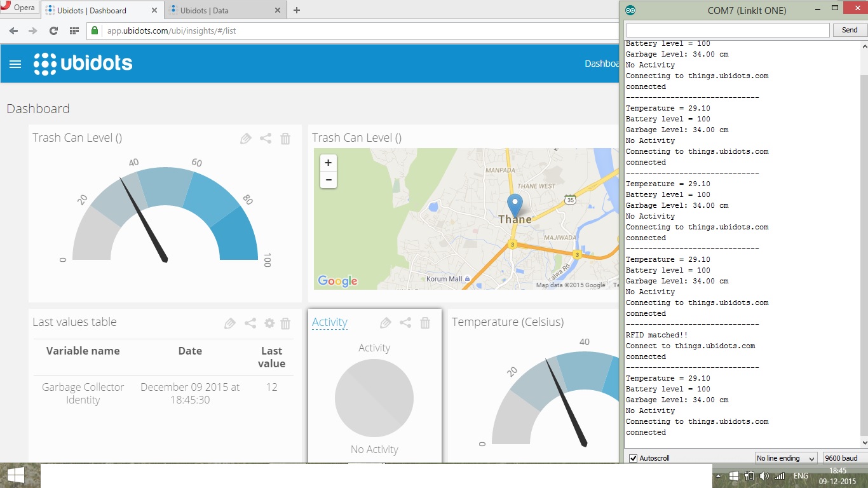Click the ENG language indicator
The height and width of the screenshot is (488, 868).
point(801,475)
